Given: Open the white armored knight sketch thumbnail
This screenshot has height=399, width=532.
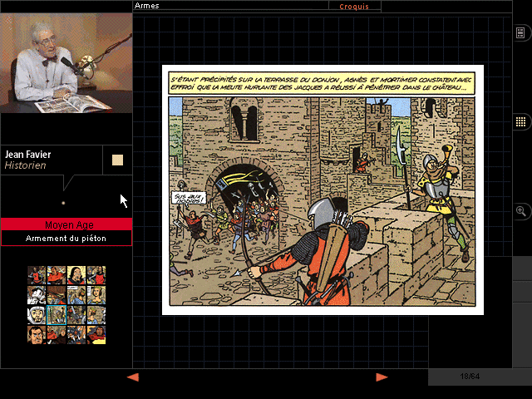Looking at the screenshot, I should click(37, 295).
